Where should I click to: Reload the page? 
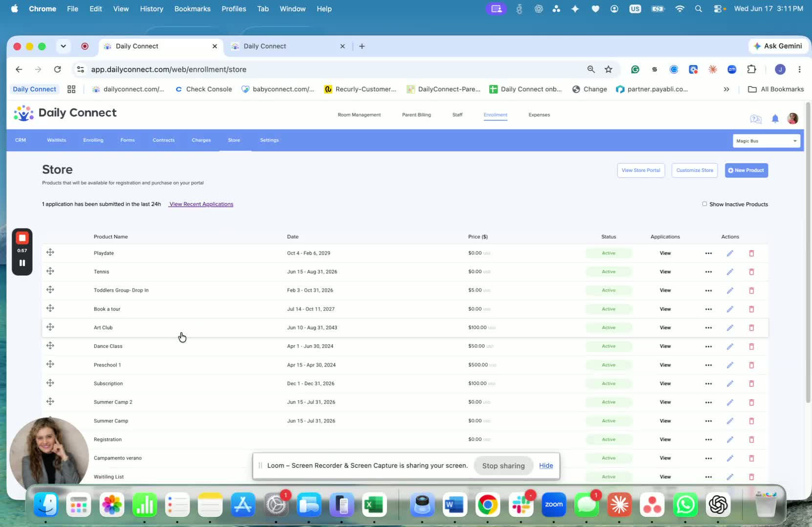click(x=58, y=69)
